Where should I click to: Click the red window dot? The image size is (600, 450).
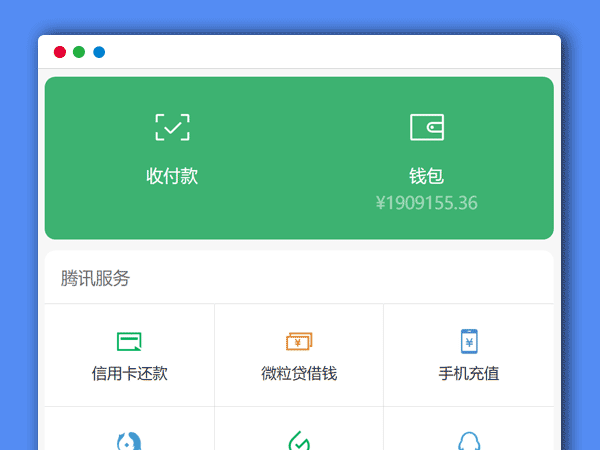click(x=60, y=52)
